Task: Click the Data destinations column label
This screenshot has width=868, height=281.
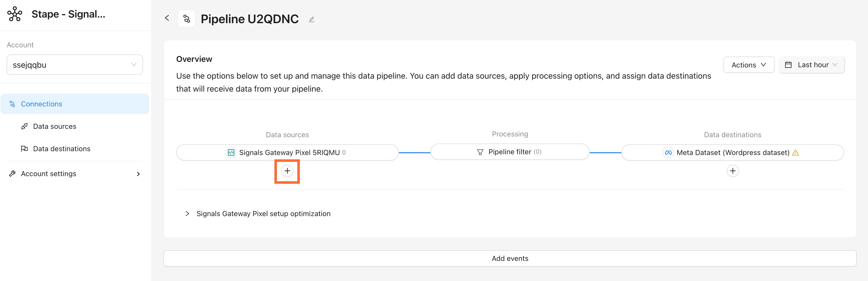Action: (733, 135)
